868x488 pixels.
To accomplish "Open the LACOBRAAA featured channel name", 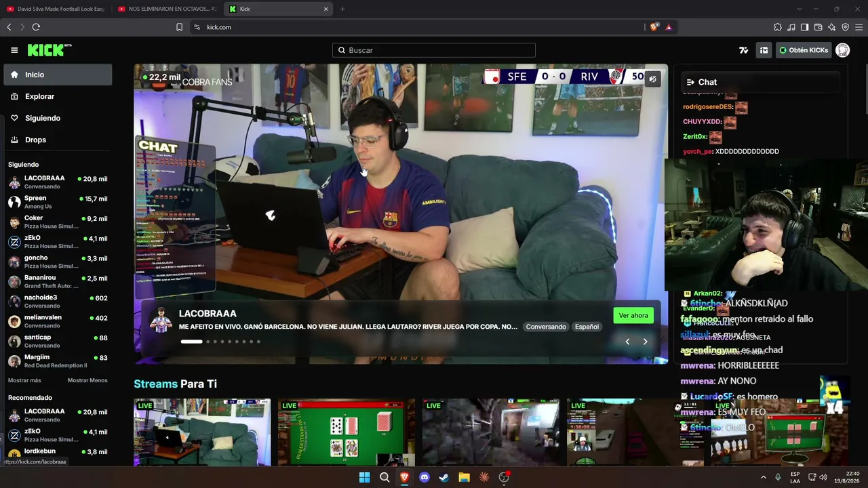I will click(x=208, y=314).
